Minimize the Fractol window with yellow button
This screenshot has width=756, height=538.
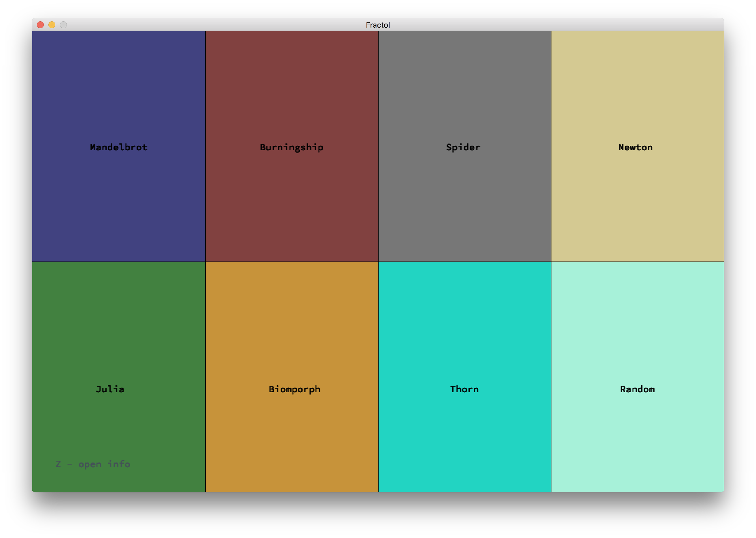point(52,25)
